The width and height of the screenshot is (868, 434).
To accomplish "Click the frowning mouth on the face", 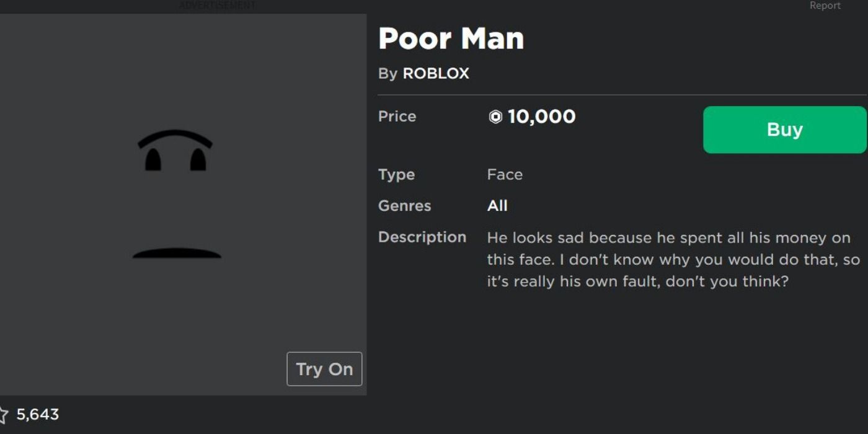I will (x=177, y=253).
